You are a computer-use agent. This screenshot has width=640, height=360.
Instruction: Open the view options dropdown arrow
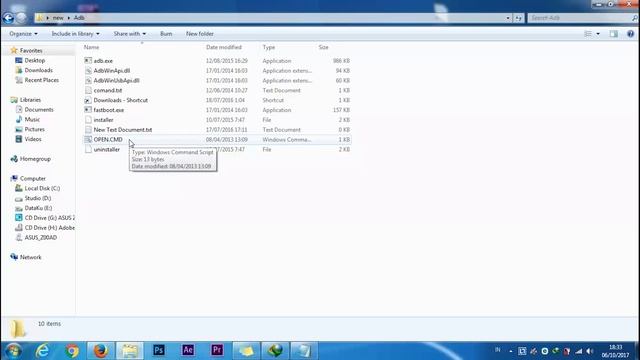pos(598,34)
